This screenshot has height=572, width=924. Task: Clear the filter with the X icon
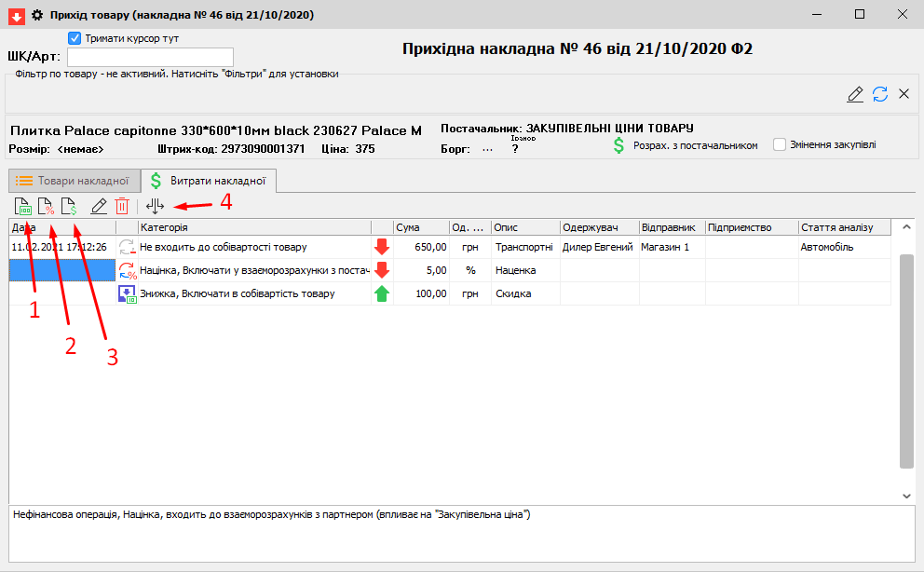point(904,94)
